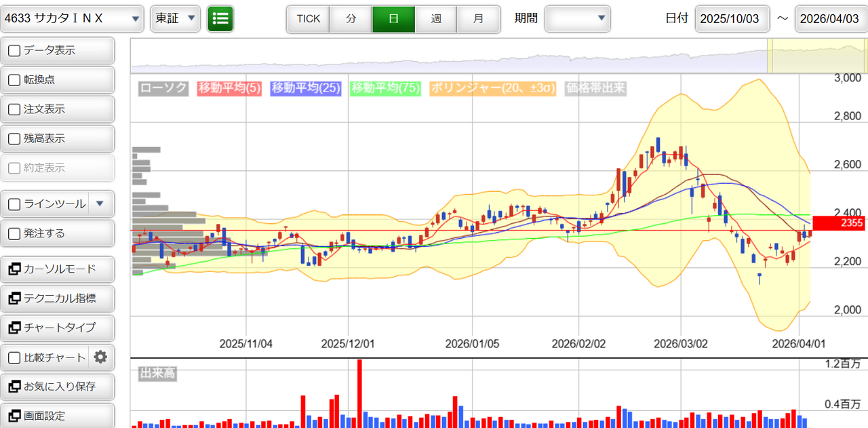
Task: Open comparison chart settings gear
Action: click(x=100, y=357)
